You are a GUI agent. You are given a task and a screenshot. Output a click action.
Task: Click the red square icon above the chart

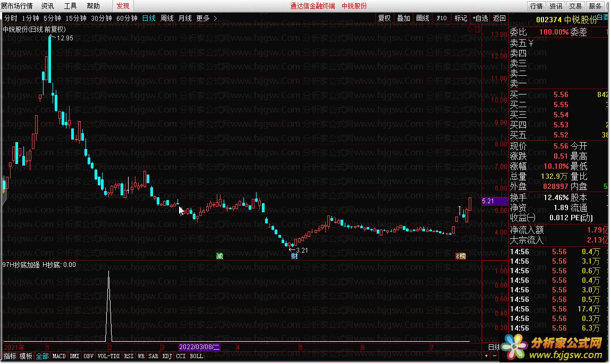click(x=477, y=29)
